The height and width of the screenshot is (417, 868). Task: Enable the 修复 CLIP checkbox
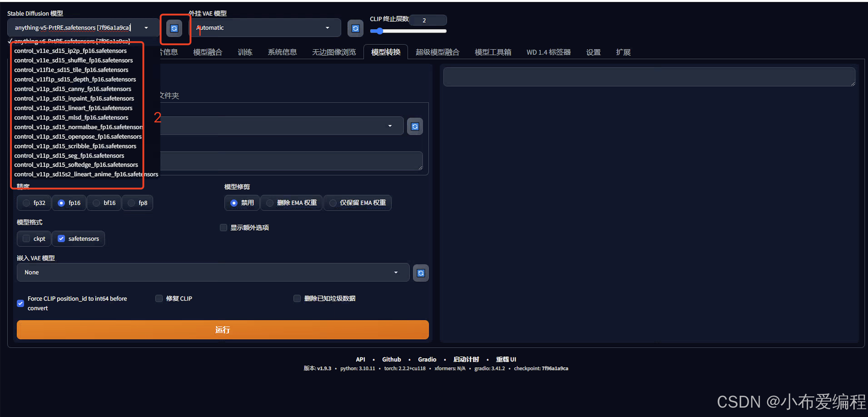click(159, 299)
